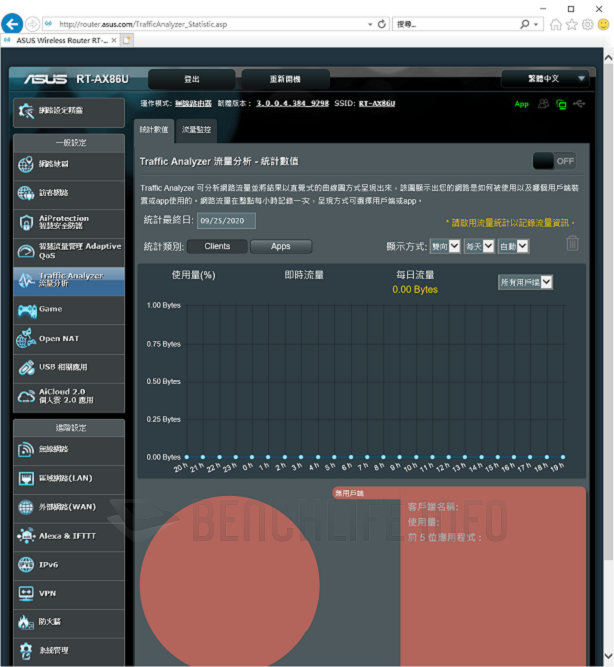Switch to the 統計數值 tab
The image size is (614, 667).
tap(154, 130)
